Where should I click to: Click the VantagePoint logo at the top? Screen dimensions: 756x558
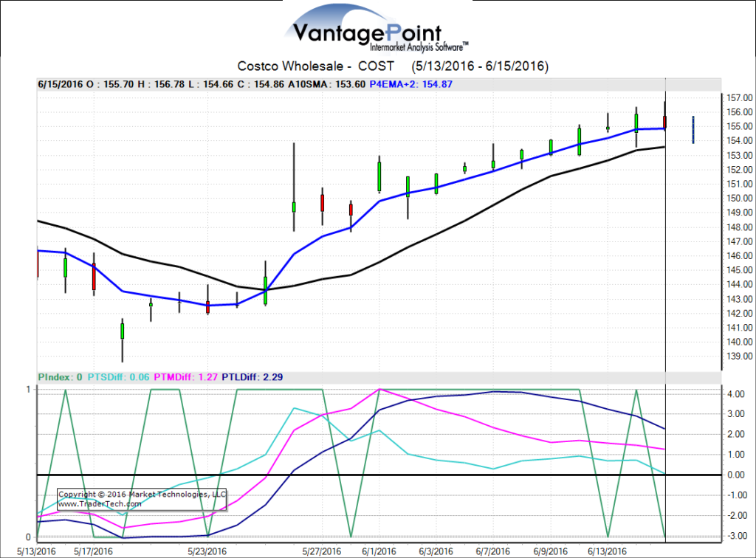(x=377, y=30)
